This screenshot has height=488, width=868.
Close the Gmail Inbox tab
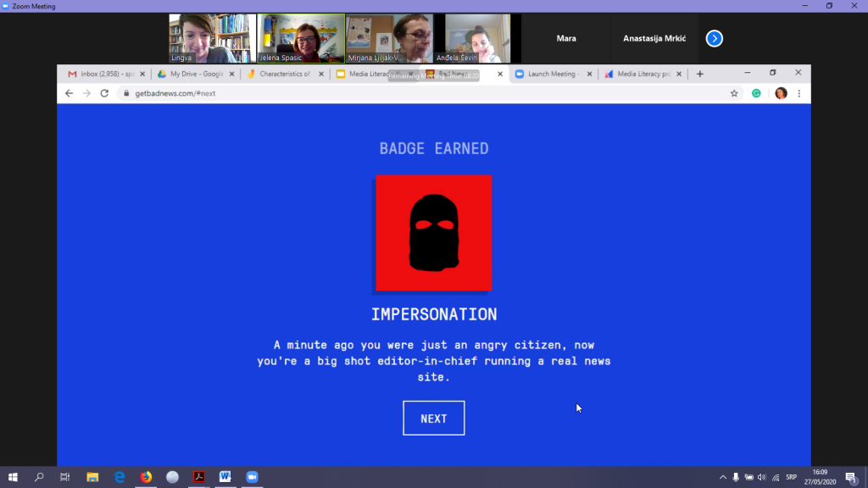(142, 74)
